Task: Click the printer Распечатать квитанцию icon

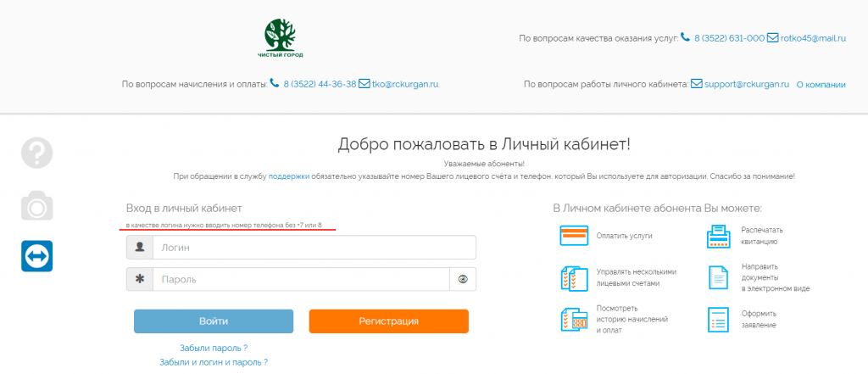Action: (x=719, y=236)
